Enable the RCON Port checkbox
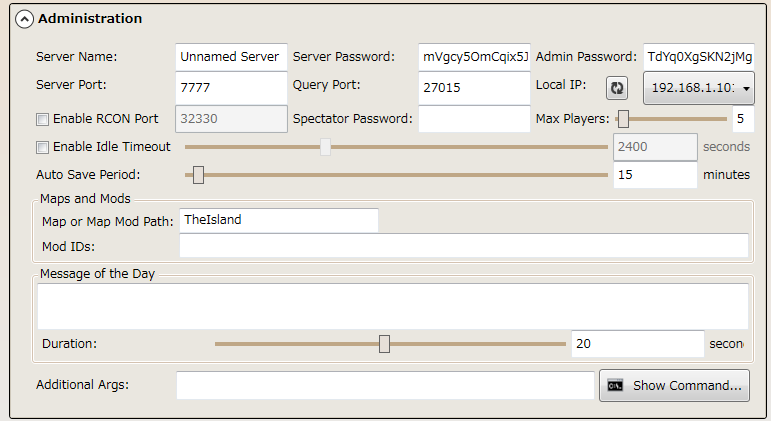Screen dimensions: 771x421 click(42, 119)
